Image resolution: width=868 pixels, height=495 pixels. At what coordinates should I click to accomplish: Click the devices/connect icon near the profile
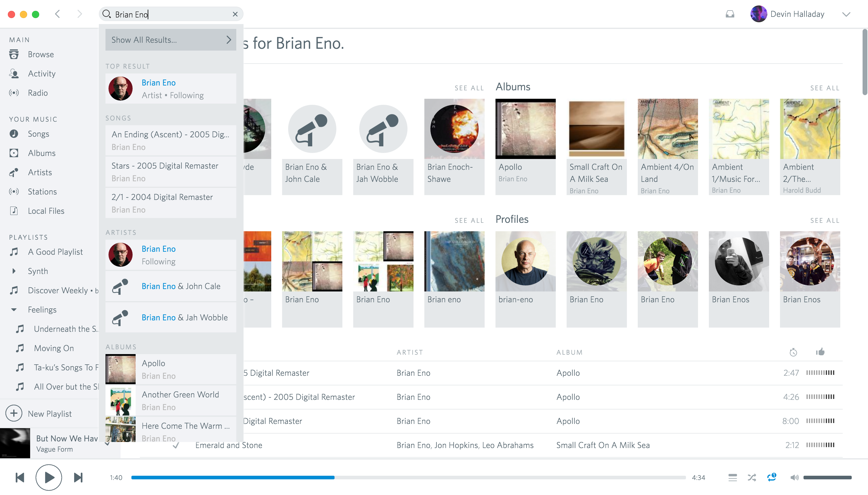click(x=730, y=14)
